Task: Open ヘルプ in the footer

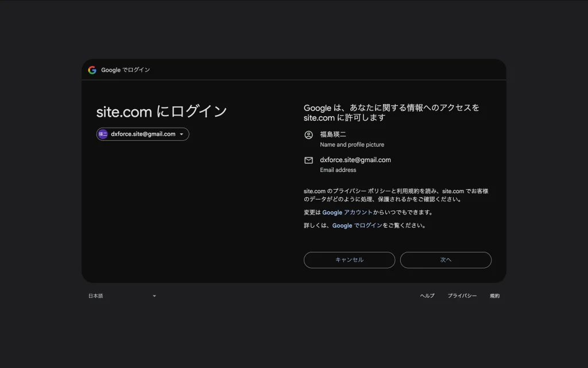Action: [x=427, y=296]
